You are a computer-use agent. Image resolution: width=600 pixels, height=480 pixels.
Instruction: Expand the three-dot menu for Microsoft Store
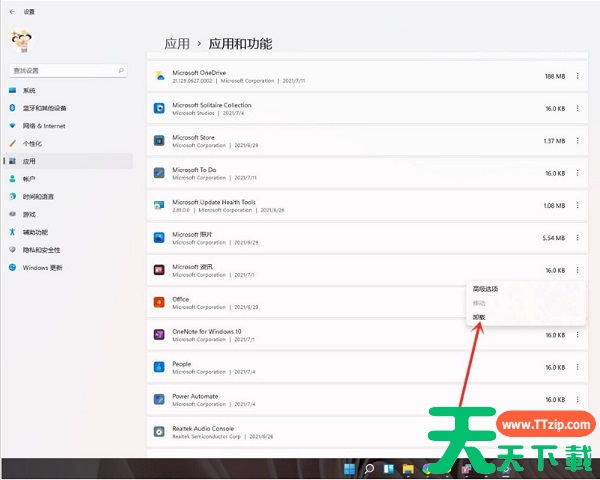tap(577, 141)
